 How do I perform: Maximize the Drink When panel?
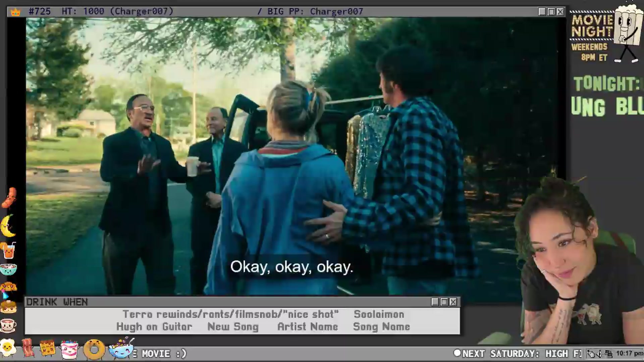pos(444,302)
